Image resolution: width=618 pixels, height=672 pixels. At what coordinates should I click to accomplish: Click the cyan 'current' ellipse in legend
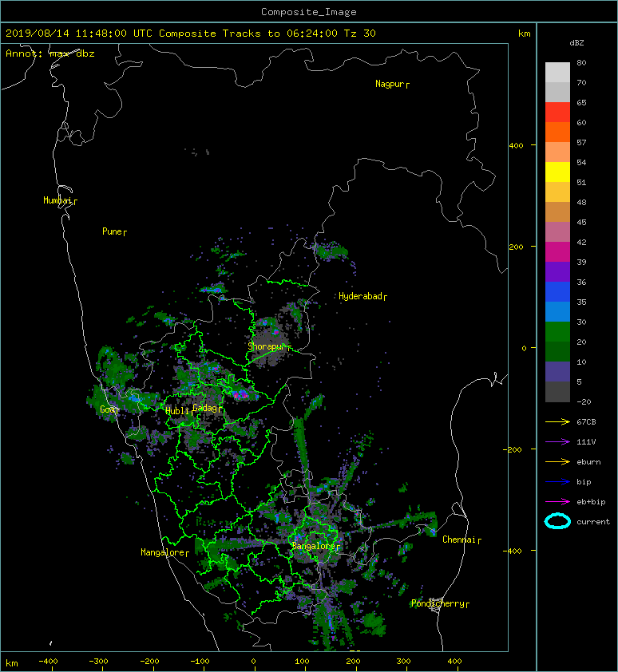click(x=557, y=521)
